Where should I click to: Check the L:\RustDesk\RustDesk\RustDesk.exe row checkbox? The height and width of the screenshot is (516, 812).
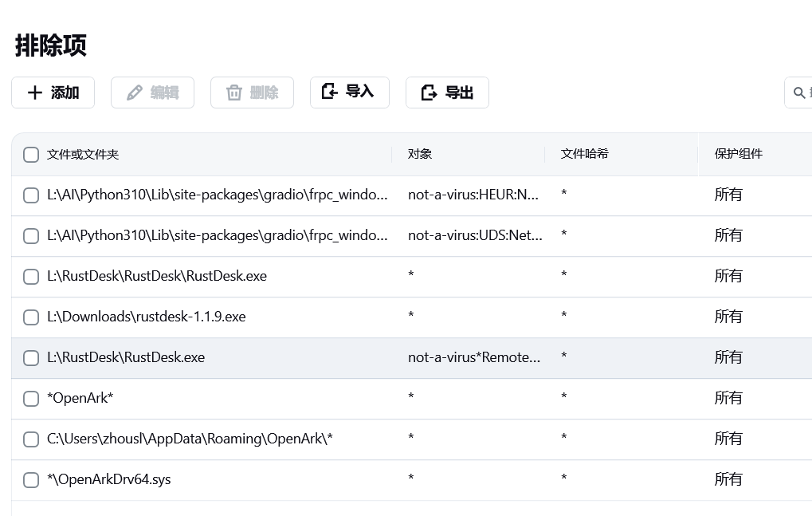tap(31, 277)
